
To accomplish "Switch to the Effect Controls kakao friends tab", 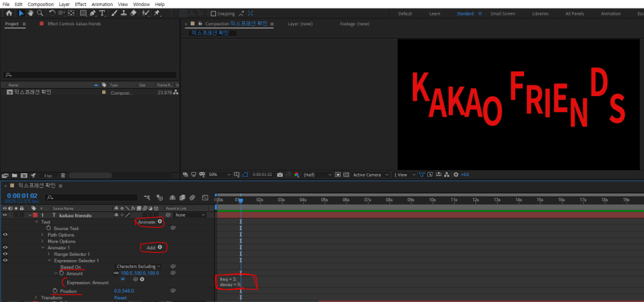I will (x=74, y=24).
